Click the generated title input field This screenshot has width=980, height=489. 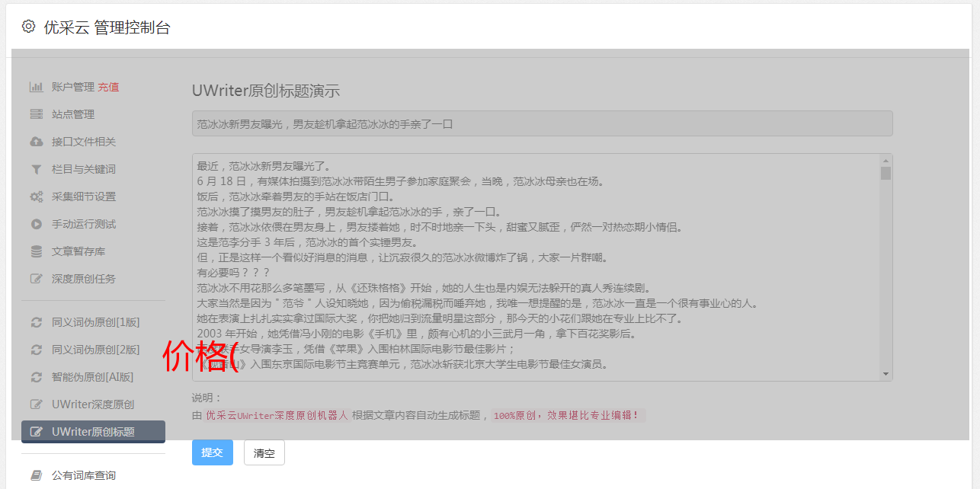(x=542, y=123)
